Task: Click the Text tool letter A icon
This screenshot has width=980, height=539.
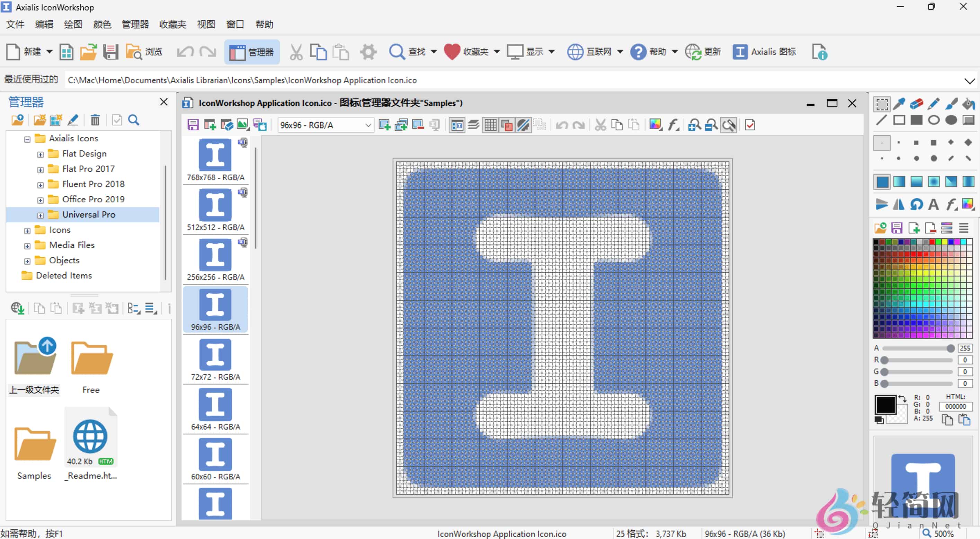Action: pos(933,204)
